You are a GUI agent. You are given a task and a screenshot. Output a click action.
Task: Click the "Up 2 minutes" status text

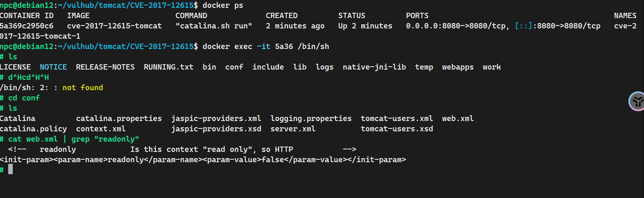[x=365, y=26]
